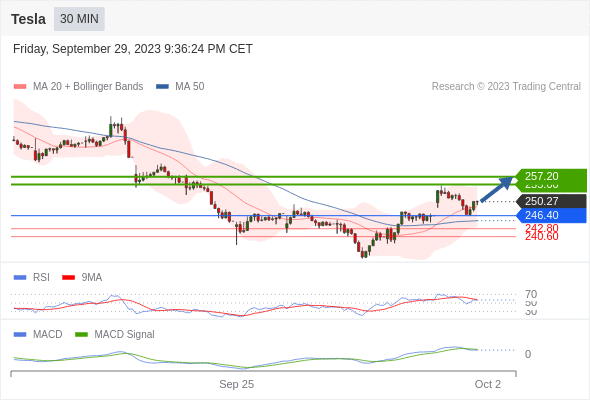Click the 240.60 red support level text

click(x=541, y=236)
